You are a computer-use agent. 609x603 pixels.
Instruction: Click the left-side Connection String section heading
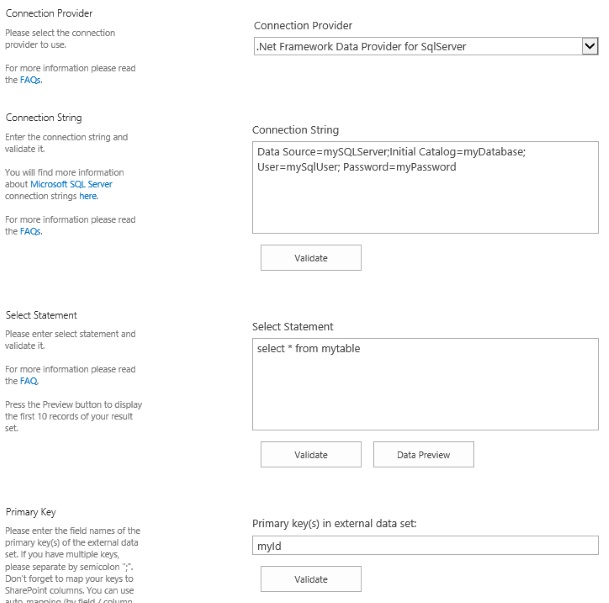(x=44, y=118)
